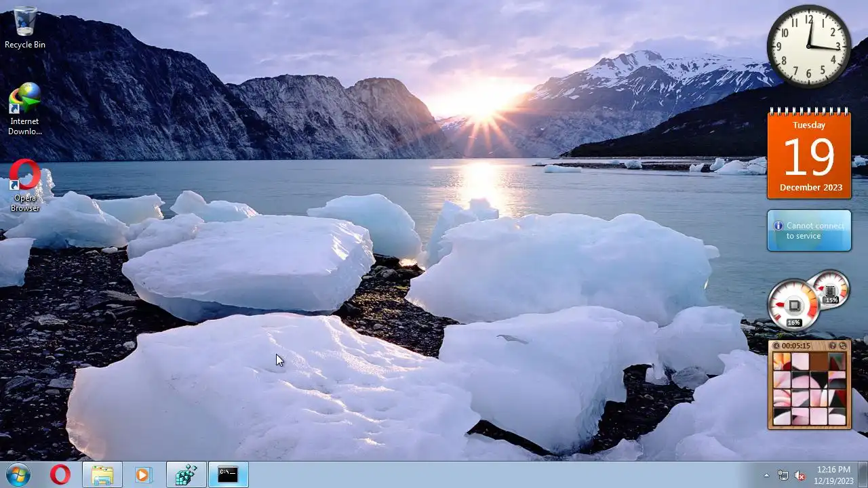Click the analog clock gadget
The width and height of the screenshot is (868, 488).
click(809, 46)
